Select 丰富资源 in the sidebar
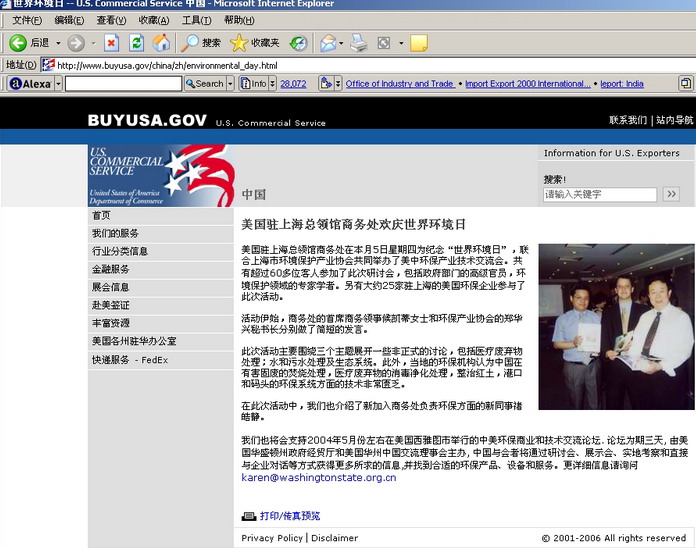 coord(161,323)
